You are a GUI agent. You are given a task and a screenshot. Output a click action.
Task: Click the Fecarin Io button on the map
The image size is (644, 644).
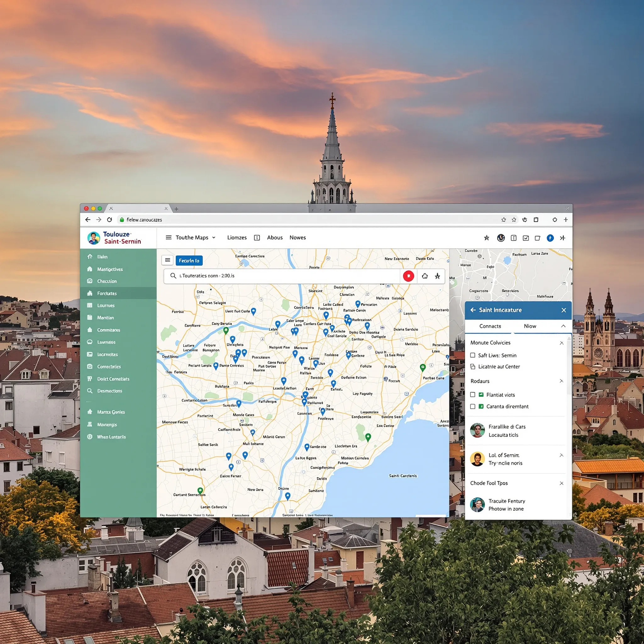coord(189,260)
